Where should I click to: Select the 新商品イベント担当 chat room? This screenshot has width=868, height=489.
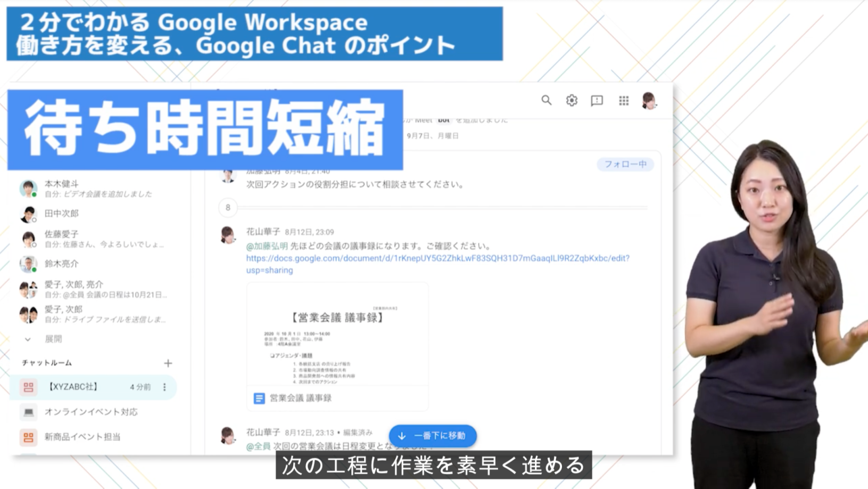coord(93,437)
